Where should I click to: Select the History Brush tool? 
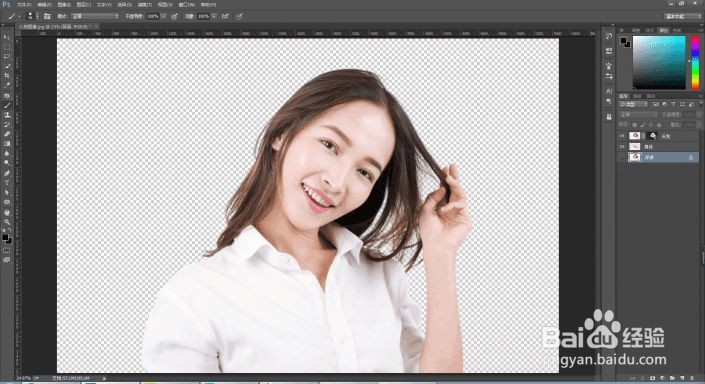click(7, 125)
